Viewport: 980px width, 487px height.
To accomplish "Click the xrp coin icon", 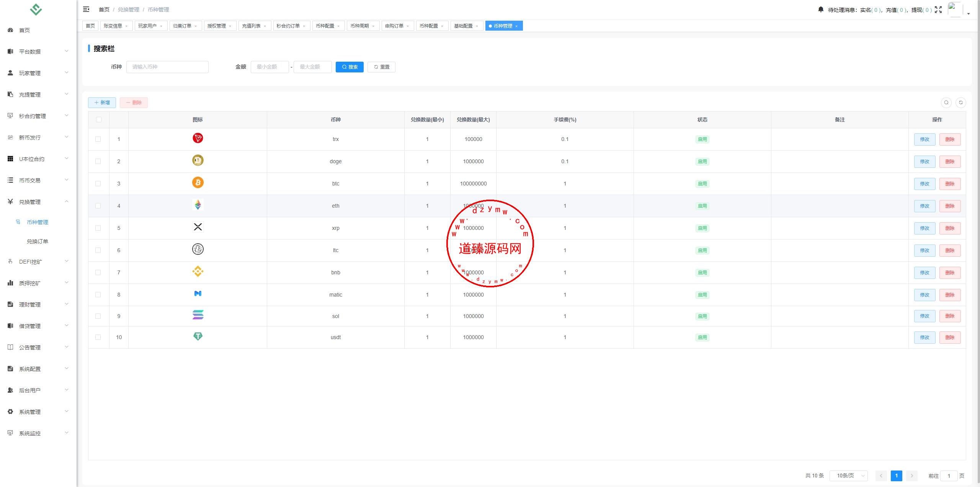I will coord(198,227).
